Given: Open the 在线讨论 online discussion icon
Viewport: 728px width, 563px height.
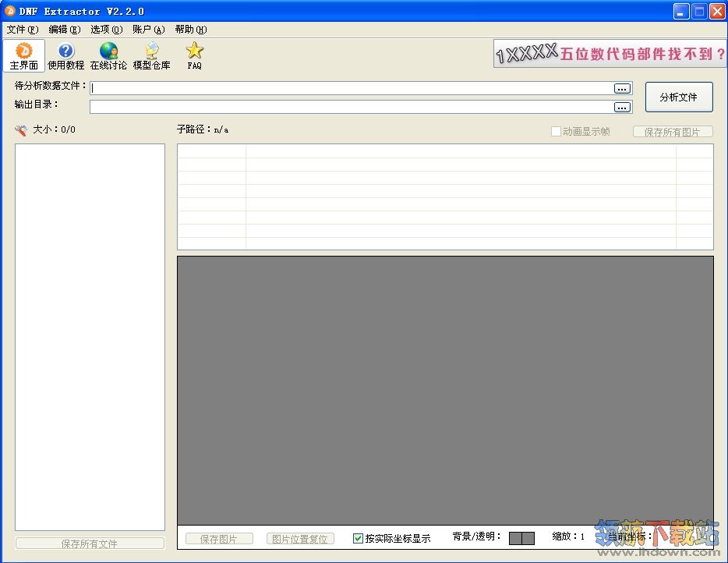Looking at the screenshot, I should [x=108, y=55].
